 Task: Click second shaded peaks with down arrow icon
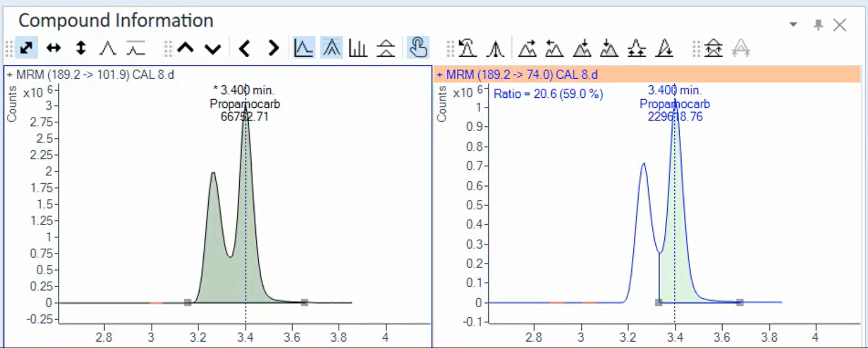point(609,48)
